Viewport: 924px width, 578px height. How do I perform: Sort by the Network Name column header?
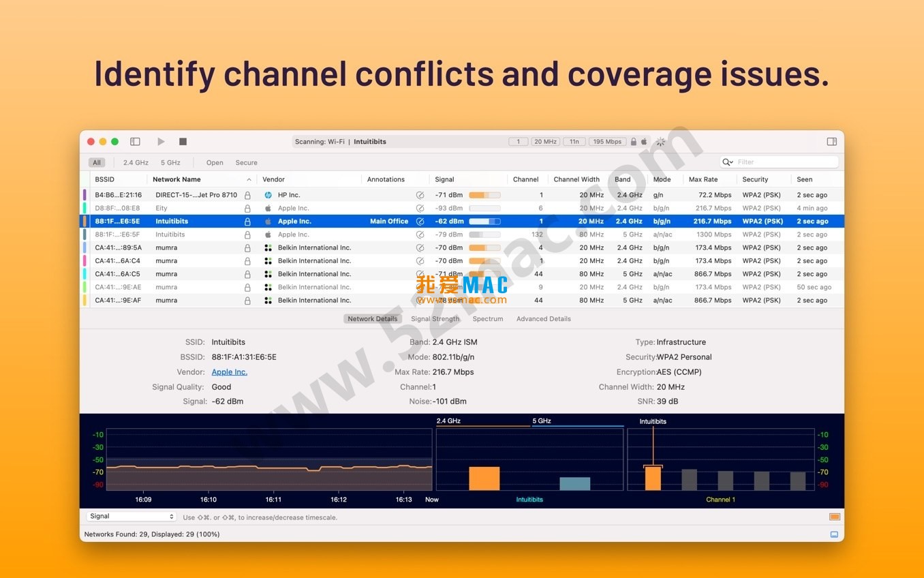[x=176, y=179]
